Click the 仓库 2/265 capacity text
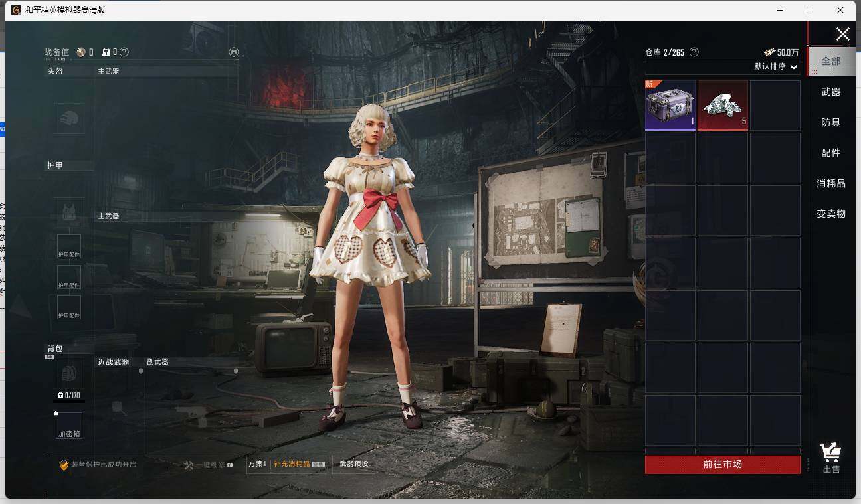Image resolution: width=861 pixels, height=504 pixels. pos(665,52)
